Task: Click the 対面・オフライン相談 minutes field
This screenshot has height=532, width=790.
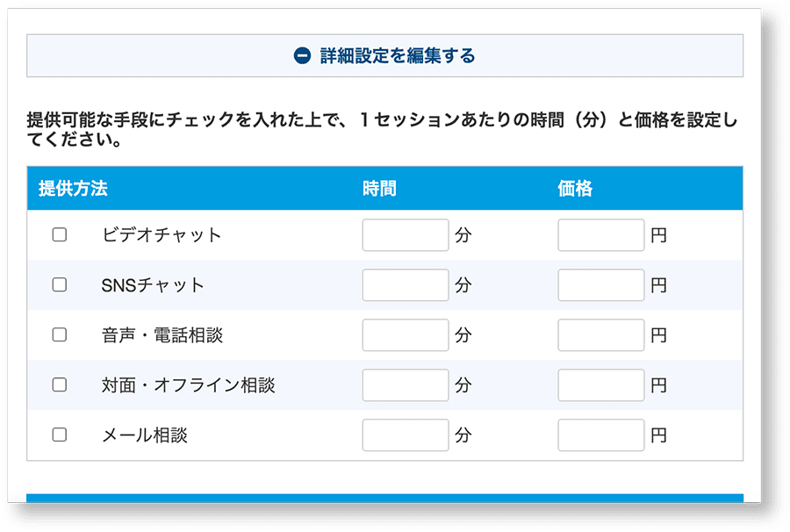Action: pos(406,385)
